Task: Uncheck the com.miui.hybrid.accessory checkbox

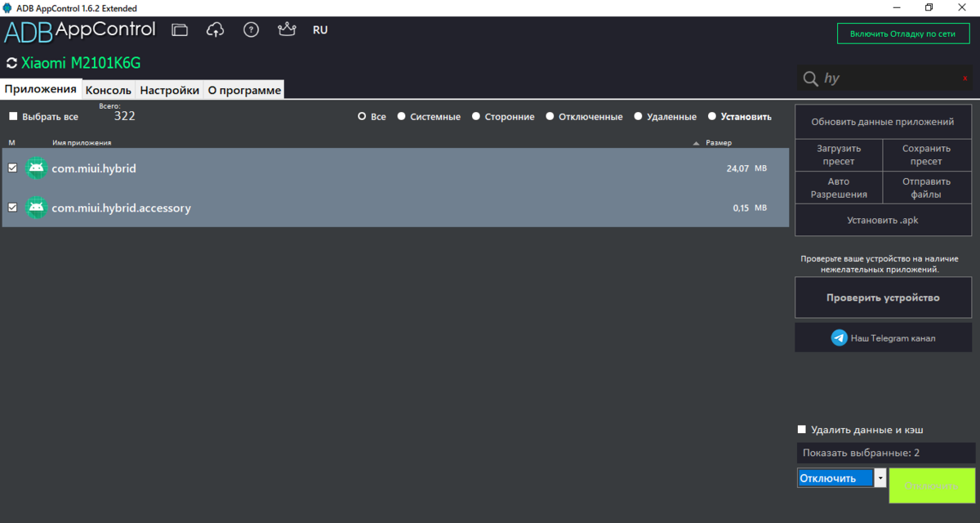Action: [x=12, y=208]
